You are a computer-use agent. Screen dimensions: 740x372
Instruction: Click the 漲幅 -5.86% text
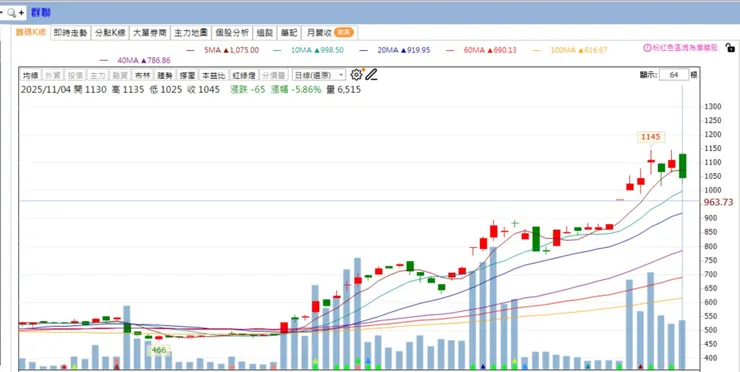[296, 90]
